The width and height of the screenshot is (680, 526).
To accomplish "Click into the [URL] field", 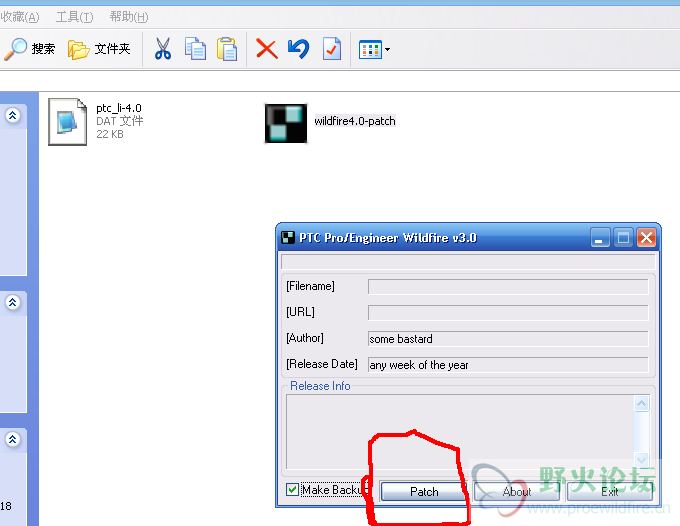I will pyautogui.click(x=508, y=313).
